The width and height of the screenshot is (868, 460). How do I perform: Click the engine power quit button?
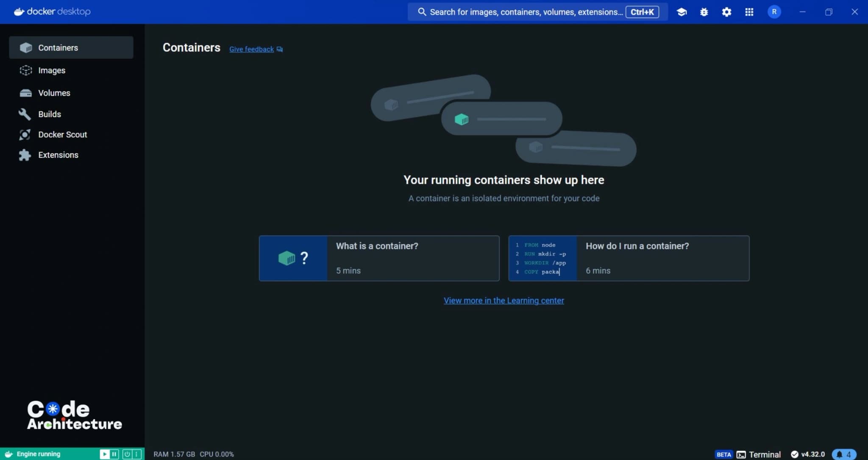pos(127,454)
